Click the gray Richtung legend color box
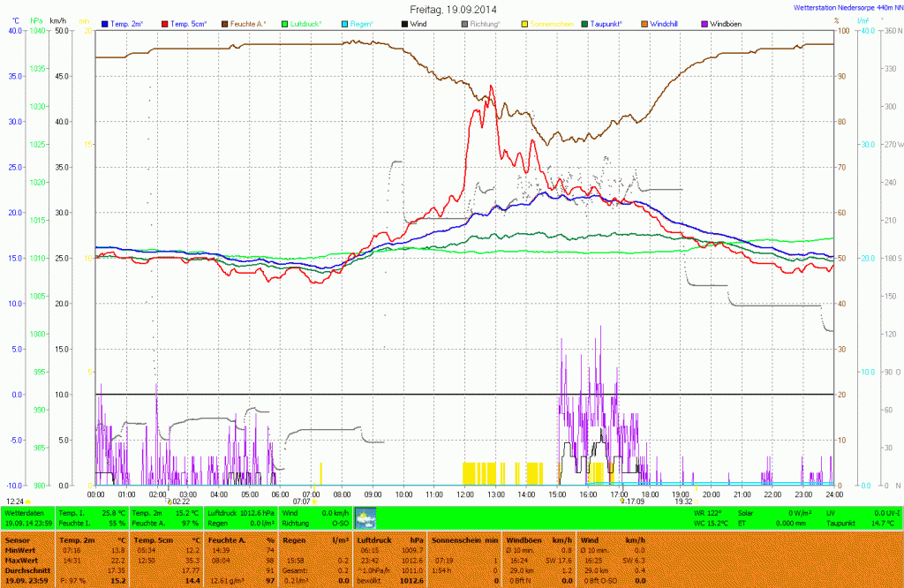 465,24
